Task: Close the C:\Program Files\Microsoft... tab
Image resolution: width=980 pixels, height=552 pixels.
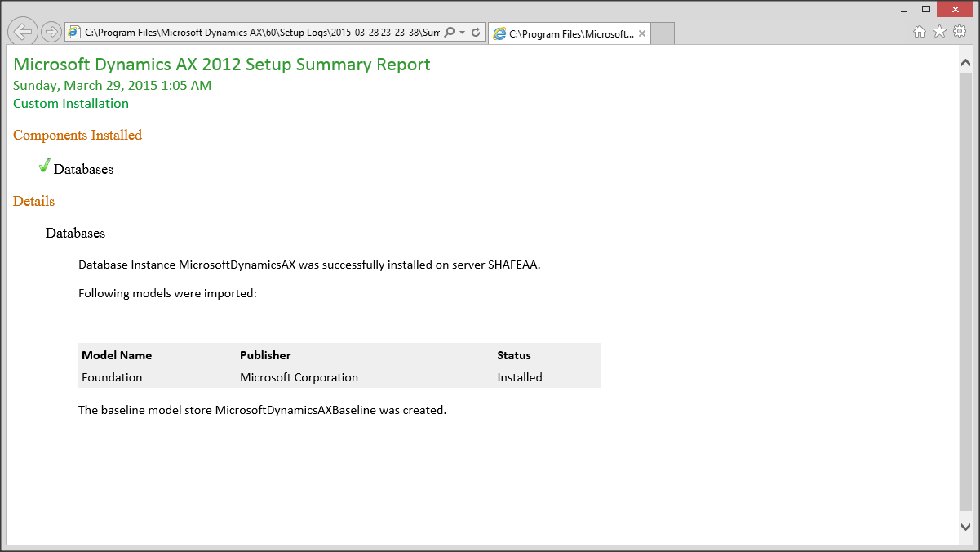Action: click(642, 33)
